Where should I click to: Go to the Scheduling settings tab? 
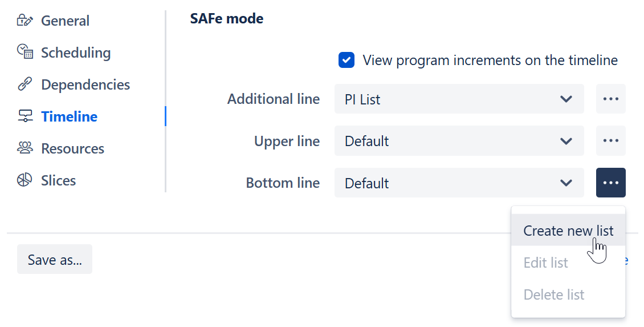click(x=76, y=53)
